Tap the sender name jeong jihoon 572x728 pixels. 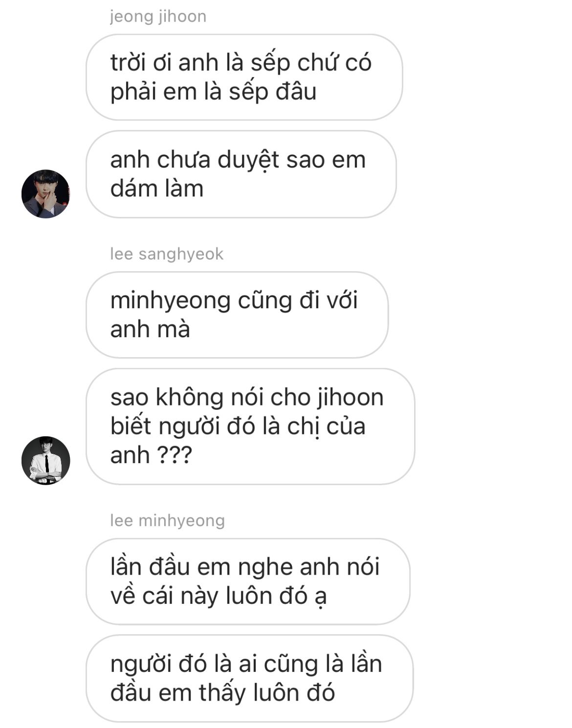pyautogui.click(x=158, y=16)
